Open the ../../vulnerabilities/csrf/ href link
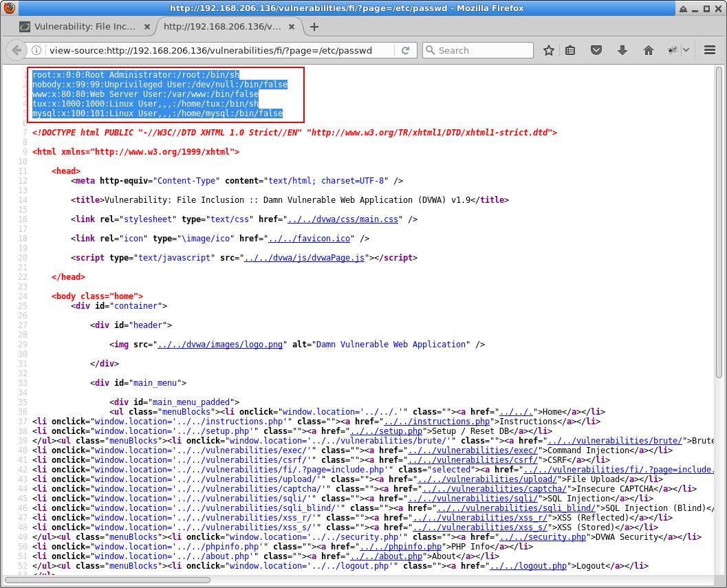The height and width of the screenshot is (588, 727). click(x=473, y=460)
